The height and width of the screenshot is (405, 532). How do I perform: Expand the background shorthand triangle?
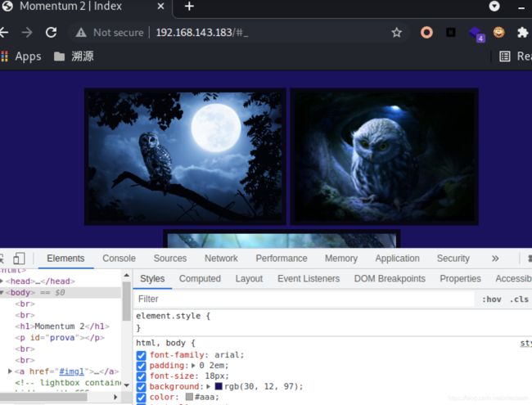click(x=209, y=386)
